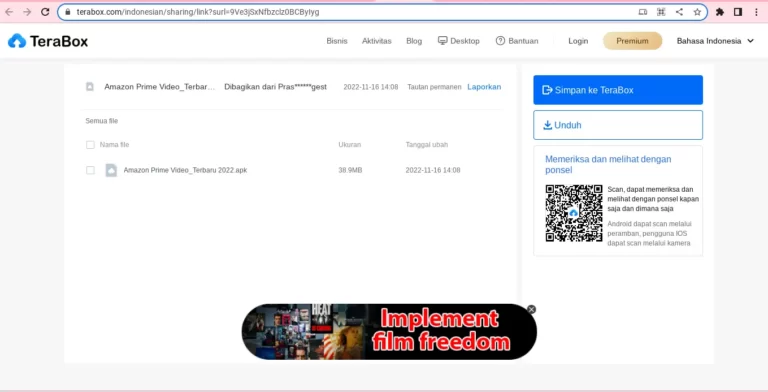The height and width of the screenshot is (392, 768).
Task: Click the address bar URL field
Action: click(x=353, y=12)
